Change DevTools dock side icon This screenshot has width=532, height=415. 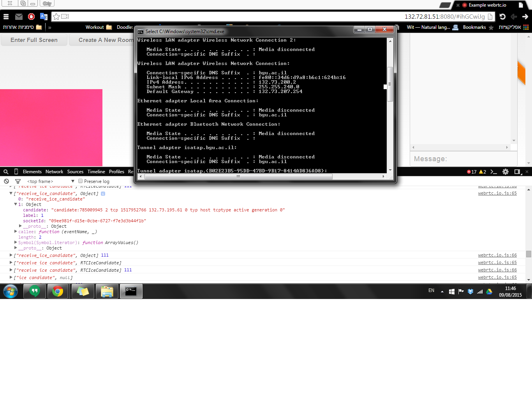(x=517, y=172)
